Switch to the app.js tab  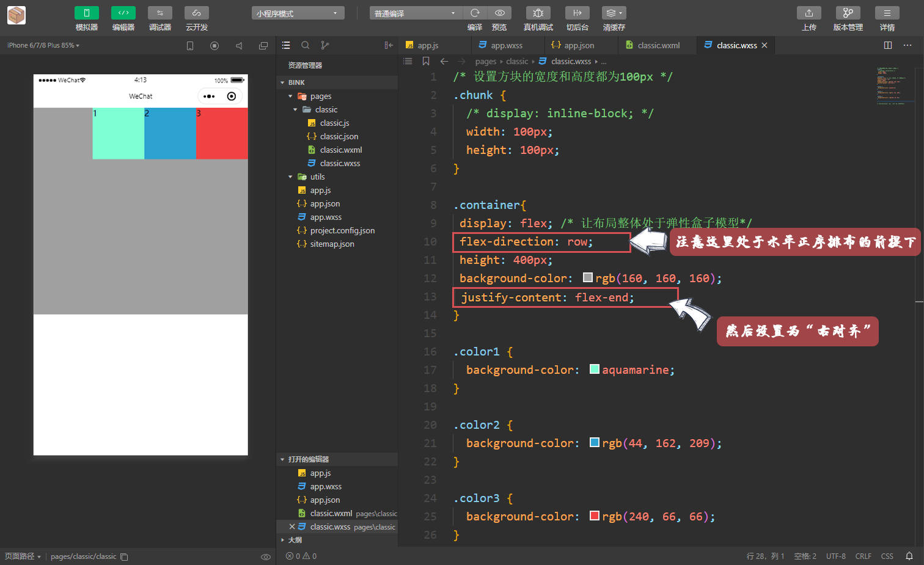[428, 45]
